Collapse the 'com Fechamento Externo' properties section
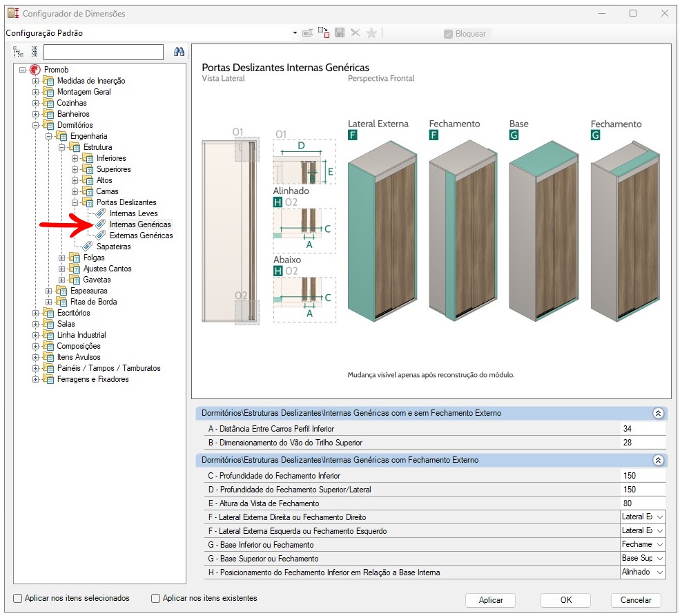The height and width of the screenshot is (616, 691). [658, 460]
